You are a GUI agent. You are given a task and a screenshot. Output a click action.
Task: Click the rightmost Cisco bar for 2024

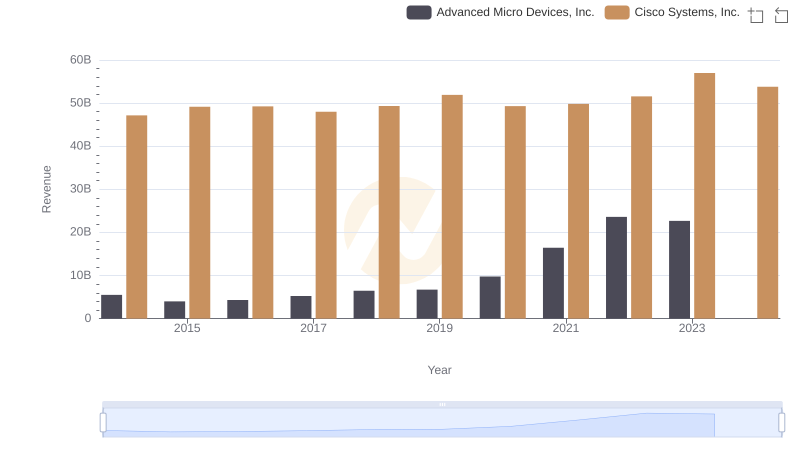point(767,202)
